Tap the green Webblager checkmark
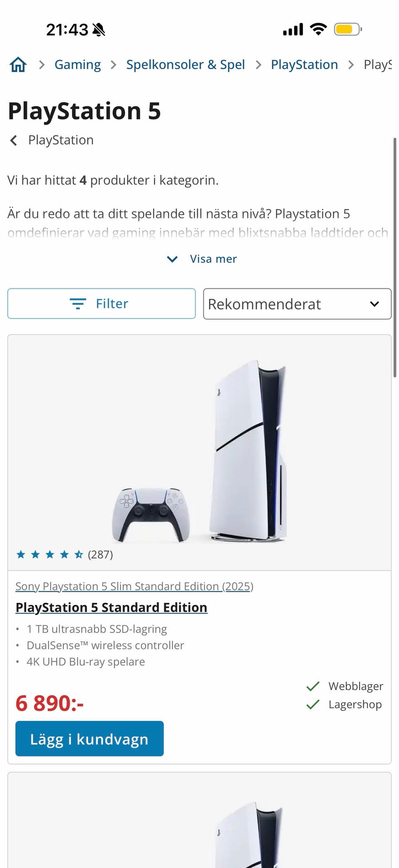 click(313, 686)
